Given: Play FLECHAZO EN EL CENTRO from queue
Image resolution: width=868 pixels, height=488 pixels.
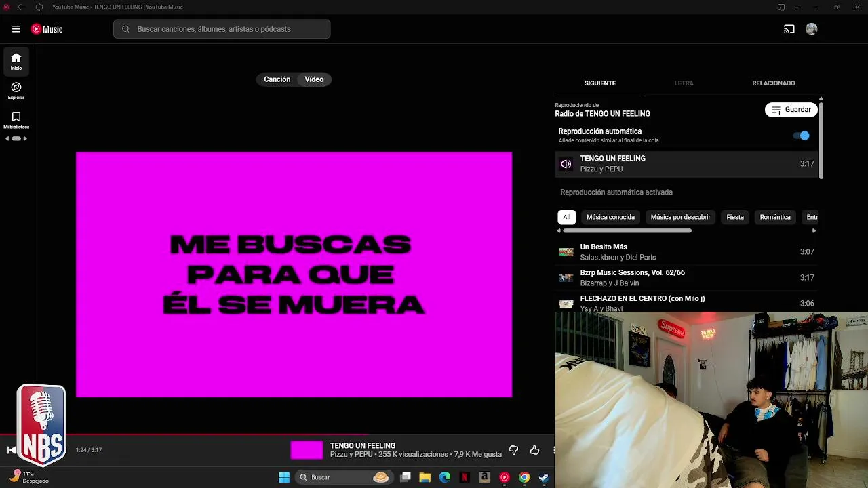Looking at the screenshot, I should 686,303.
